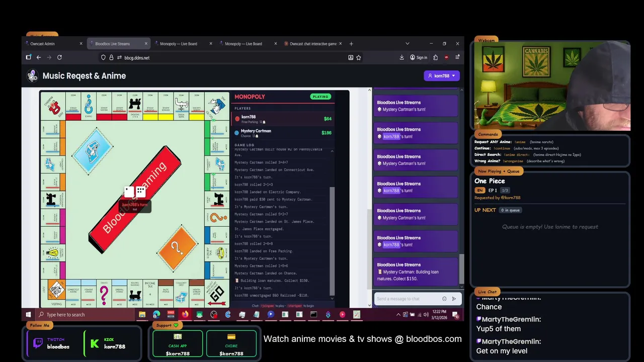644x362 pixels.
Task: Click the Go To Jail corner square
Action: coord(216,106)
